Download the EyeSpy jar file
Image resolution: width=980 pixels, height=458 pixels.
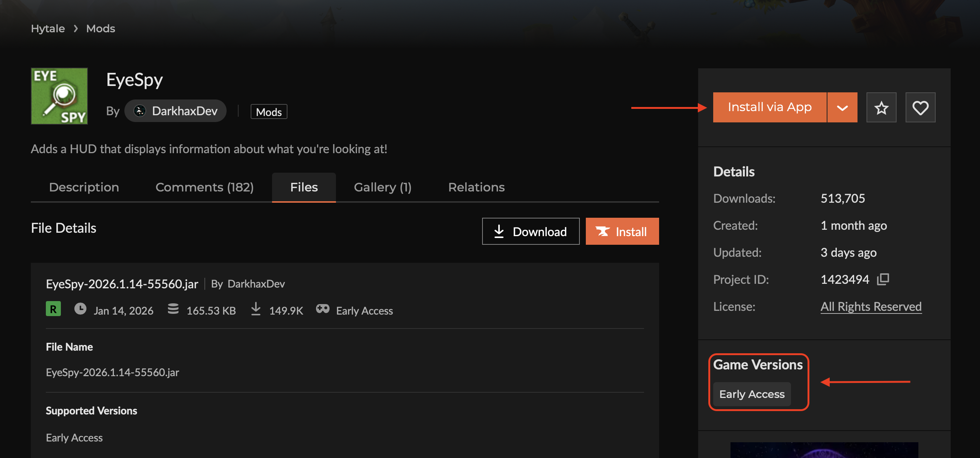click(531, 232)
